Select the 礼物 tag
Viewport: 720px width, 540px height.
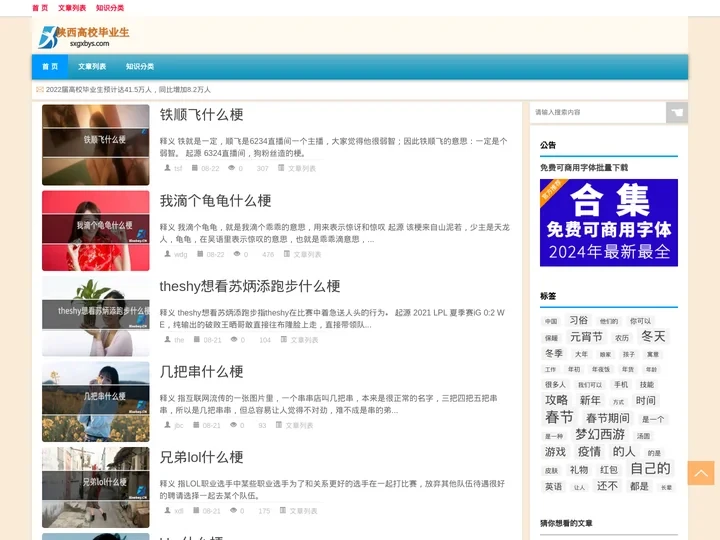coord(579,470)
